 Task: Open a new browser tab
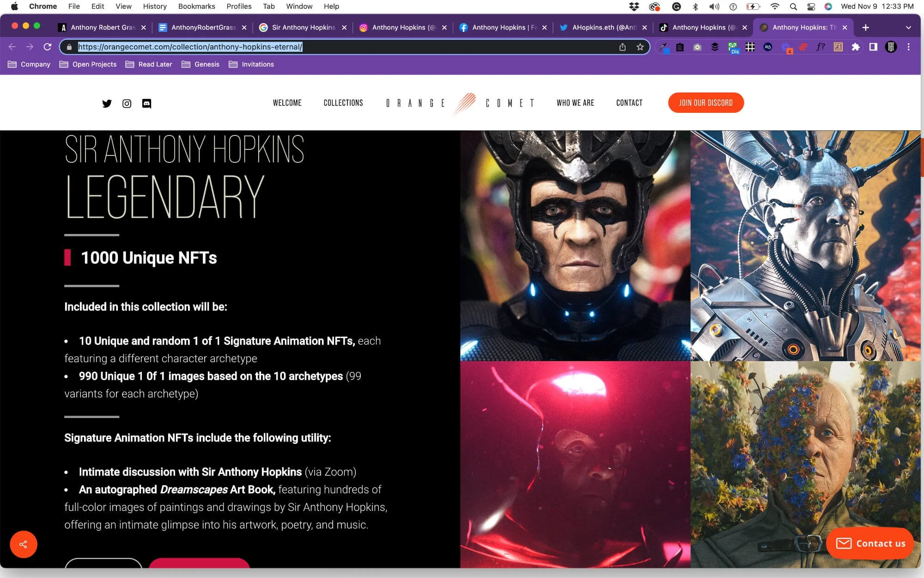pyautogui.click(x=865, y=27)
